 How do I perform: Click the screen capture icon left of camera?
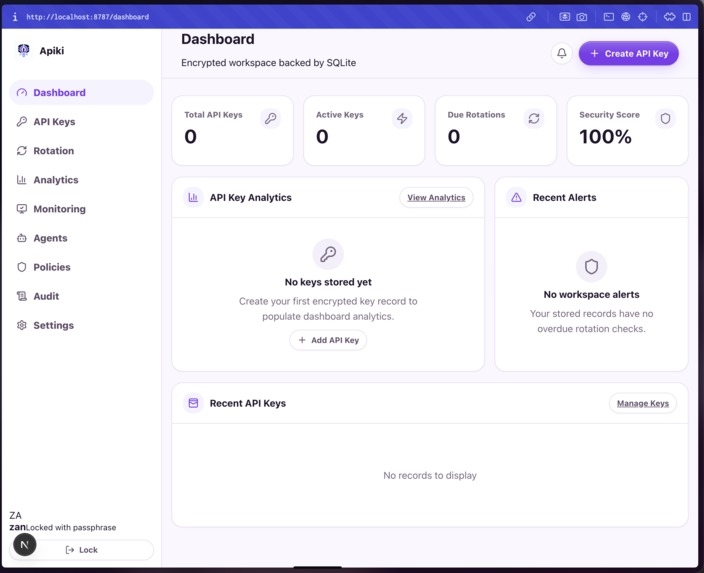pos(564,17)
